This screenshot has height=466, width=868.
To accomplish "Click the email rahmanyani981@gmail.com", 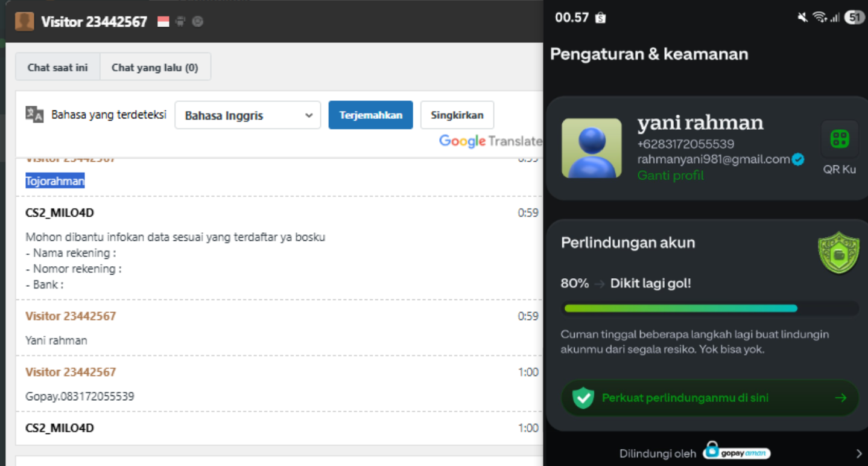I will pos(714,159).
